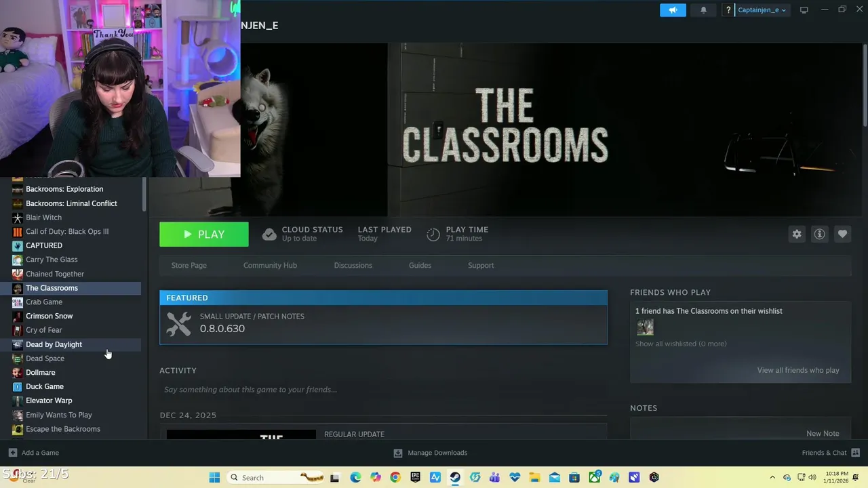Show hidden system tray icons
This screenshot has height=488, width=868.
tap(772, 477)
